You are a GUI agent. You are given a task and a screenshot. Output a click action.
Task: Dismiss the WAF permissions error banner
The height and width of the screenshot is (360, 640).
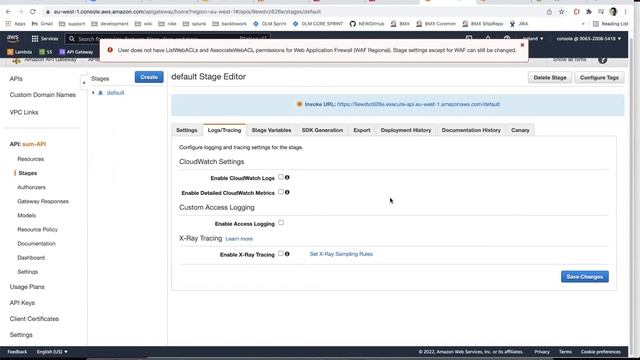coord(522,45)
